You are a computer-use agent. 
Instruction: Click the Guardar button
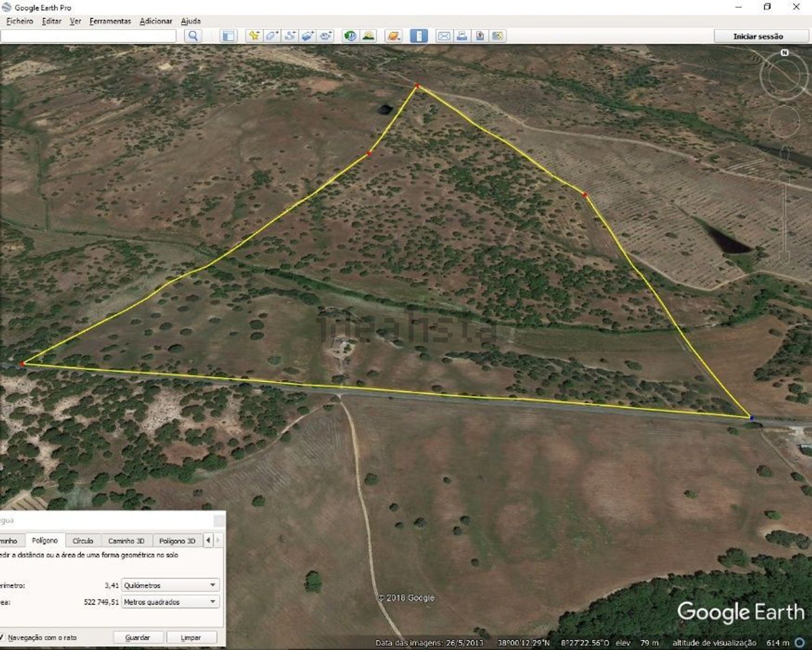(x=137, y=638)
